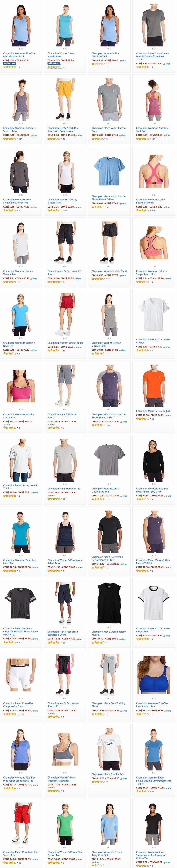Select second image dot under Men's Crossover 2.0 Short
This screenshot has width=177, height=868.
(66, 266)
